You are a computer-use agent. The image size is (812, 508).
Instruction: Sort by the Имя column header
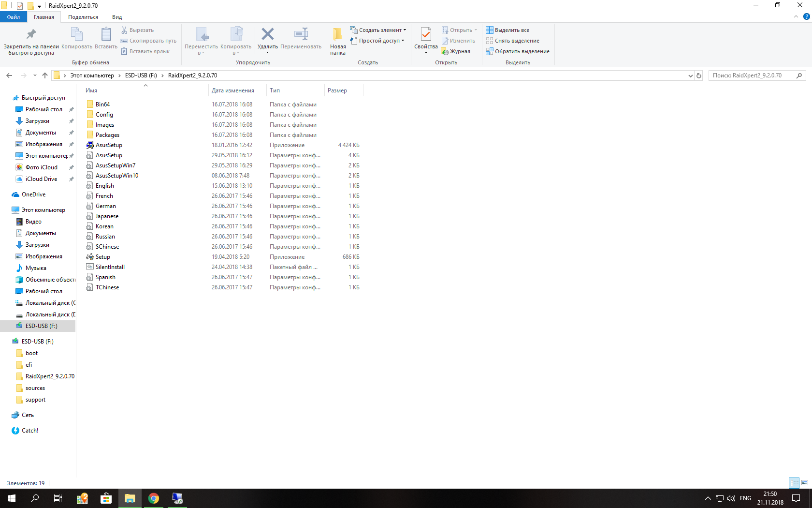tap(91, 90)
